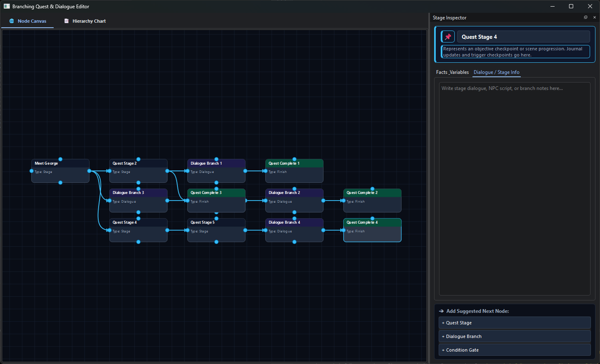
Task: Click the Stage Inspector panel title
Action: (x=449, y=17)
